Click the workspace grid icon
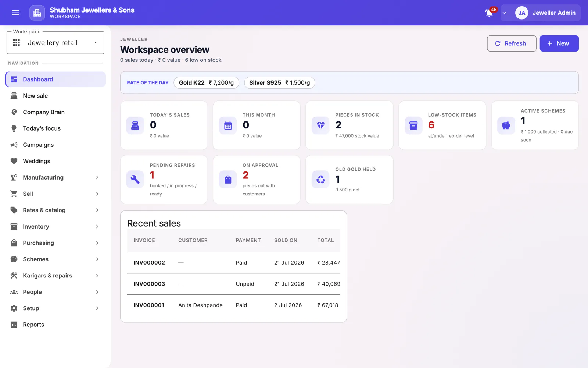Screen dimensions: 588x368 [17, 43]
